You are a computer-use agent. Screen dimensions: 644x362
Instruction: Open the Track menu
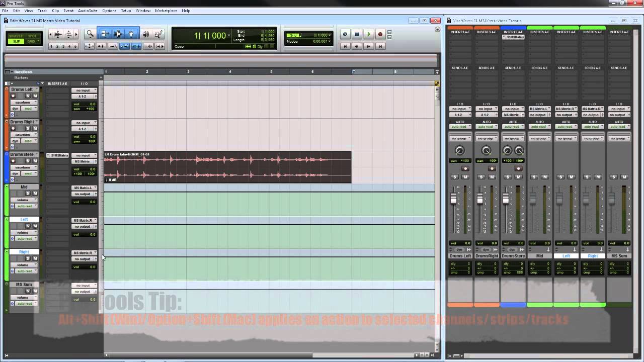coord(42,11)
